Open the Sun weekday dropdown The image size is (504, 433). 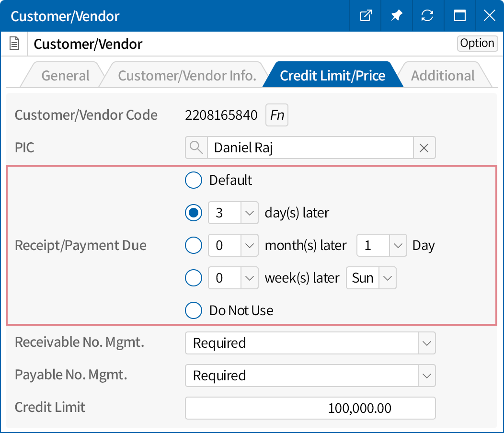click(388, 278)
